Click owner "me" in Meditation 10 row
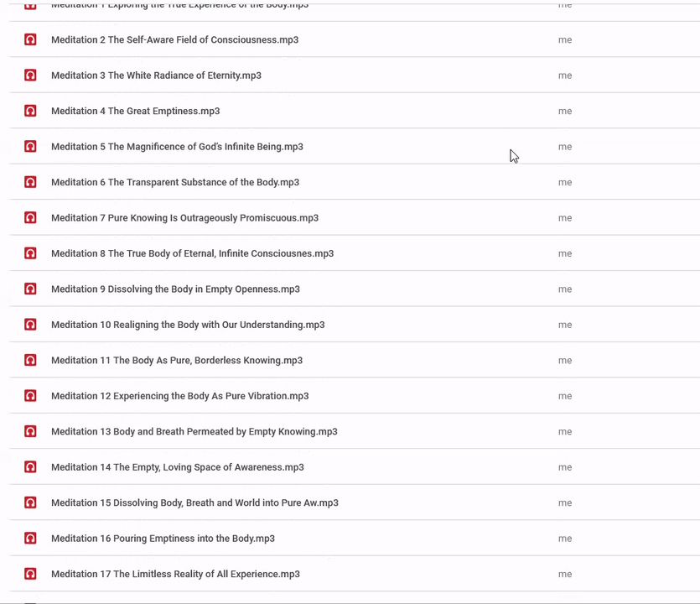The image size is (700, 604). click(565, 325)
